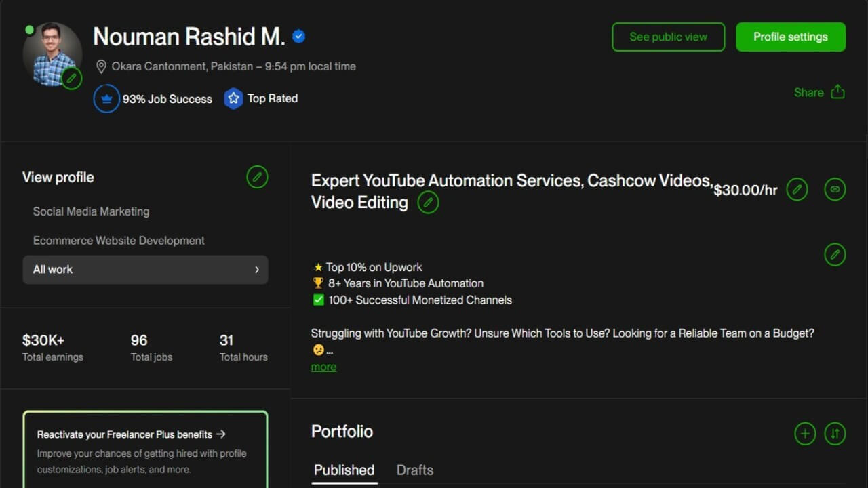
Task: Open Social Media Marketing specialized profile
Action: [91, 211]
